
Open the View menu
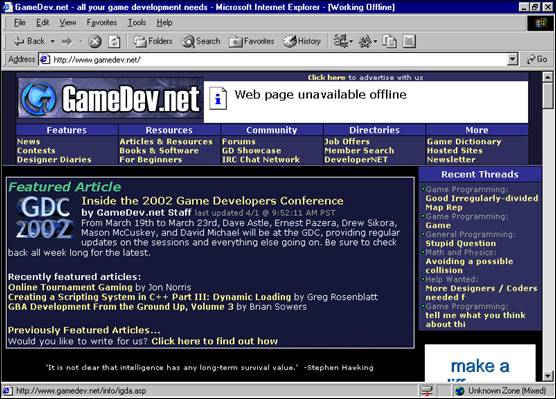tap(67, 23)
